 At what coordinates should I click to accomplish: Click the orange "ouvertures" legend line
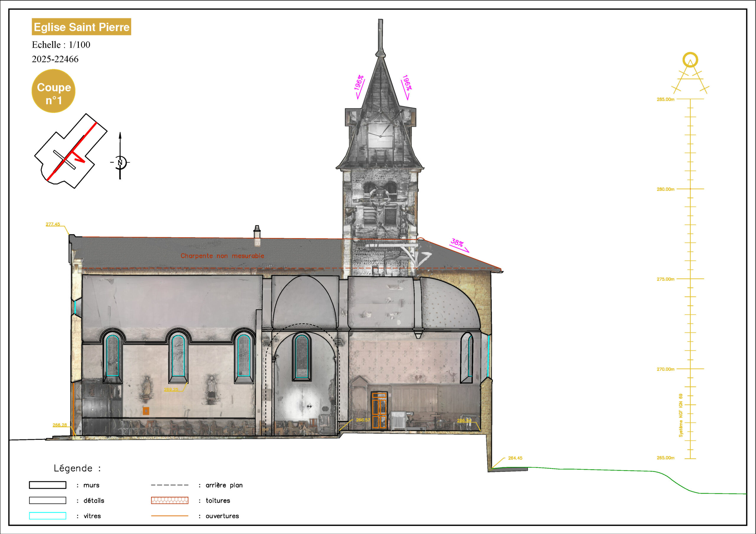(x=170, y=516)
